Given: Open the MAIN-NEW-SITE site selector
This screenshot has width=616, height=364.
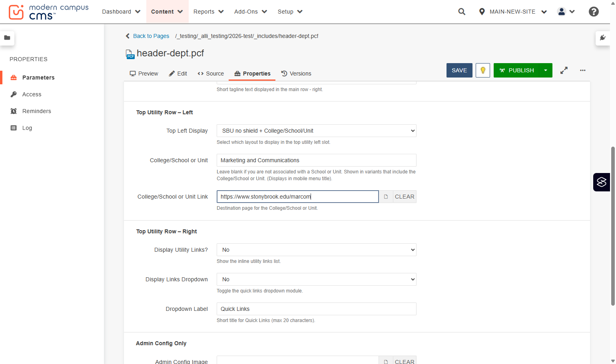Looking at the screenshot, I should coord(513,12).
